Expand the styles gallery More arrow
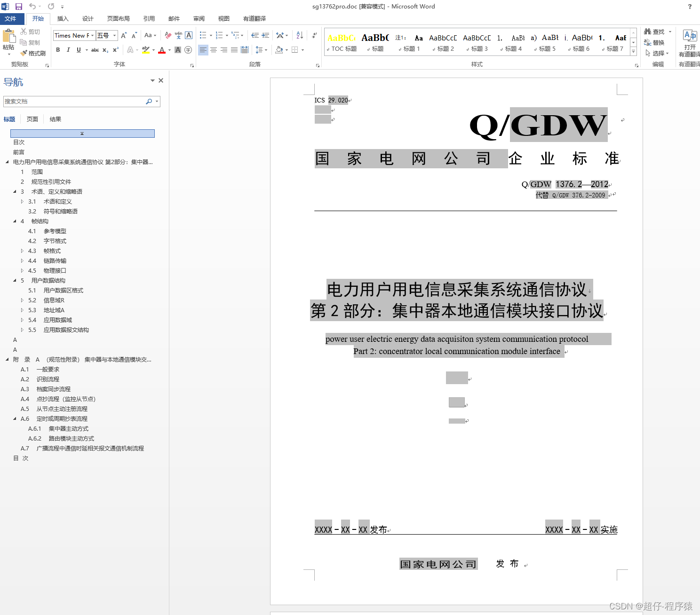Image resolution: width=700 pixels, height=615 pixels. pos(634,52)
